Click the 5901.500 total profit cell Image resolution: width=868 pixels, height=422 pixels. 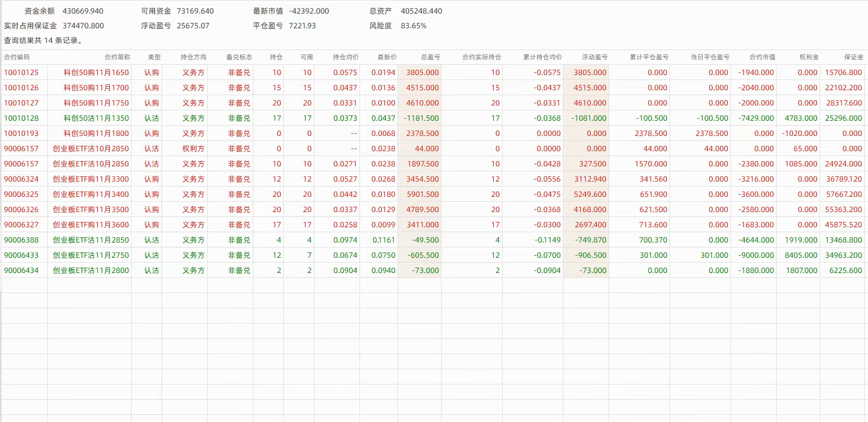[x=423, y=194]
